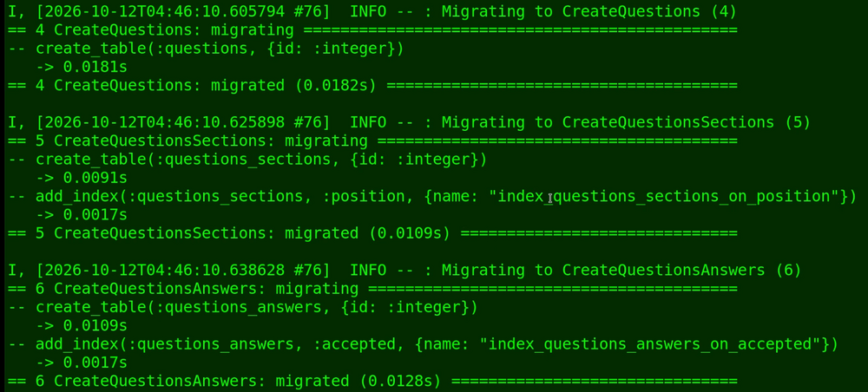Image resolution: width=868 pixels, height=392 pixels.
Task: Click the '-> 0.0091s' timing line
Action: click(82, 178)
